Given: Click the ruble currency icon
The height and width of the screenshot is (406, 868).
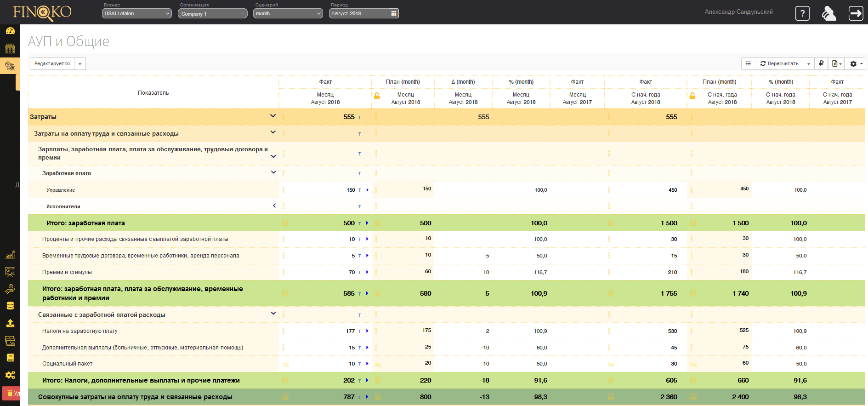Looking at the screenshot, I should tap(821, 63).
